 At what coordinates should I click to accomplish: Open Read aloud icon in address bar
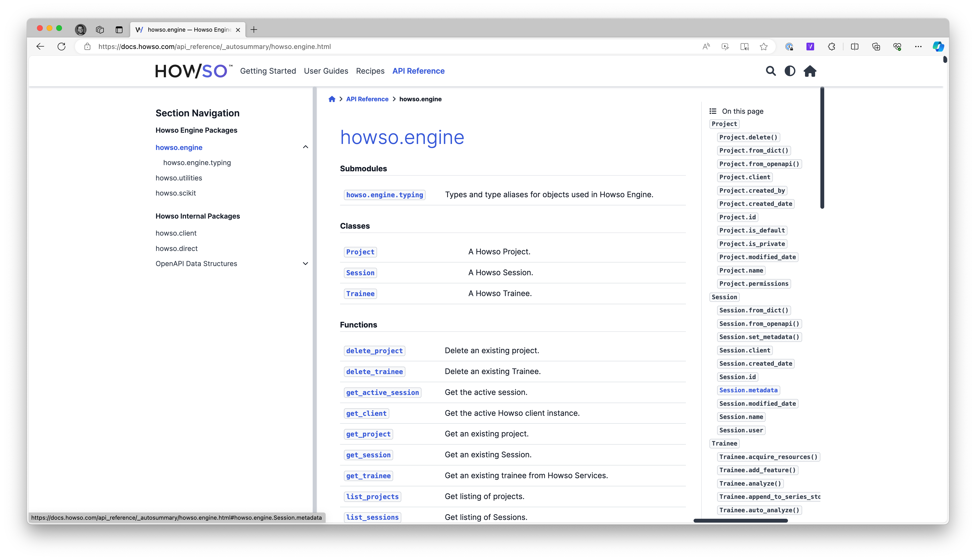[706, 47]
